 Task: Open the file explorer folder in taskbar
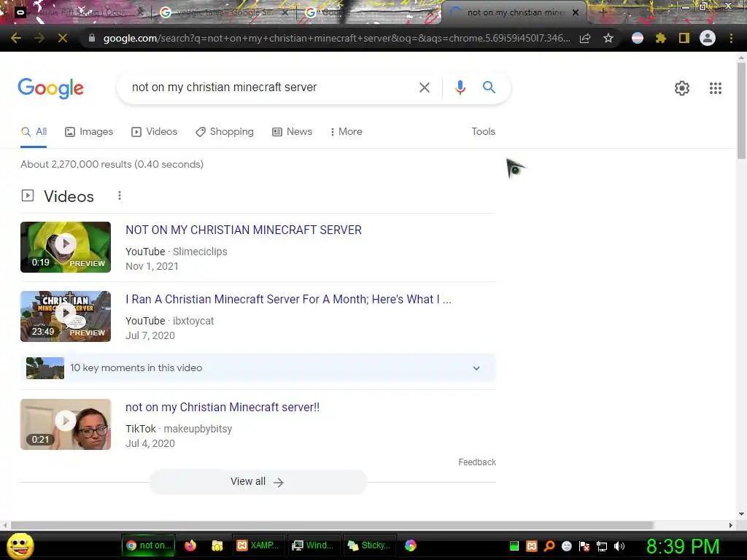[x=217, y=545]
